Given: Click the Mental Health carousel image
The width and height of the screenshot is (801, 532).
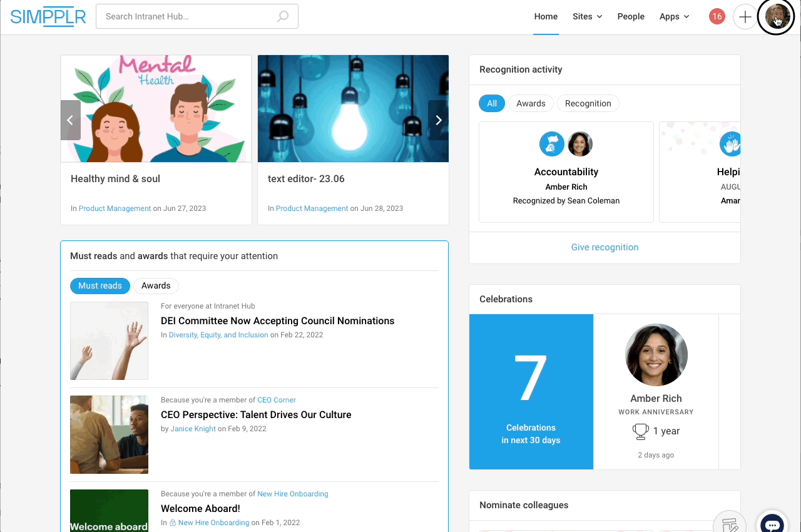Looking at the screenshot, I should click(x=156, y=109).
